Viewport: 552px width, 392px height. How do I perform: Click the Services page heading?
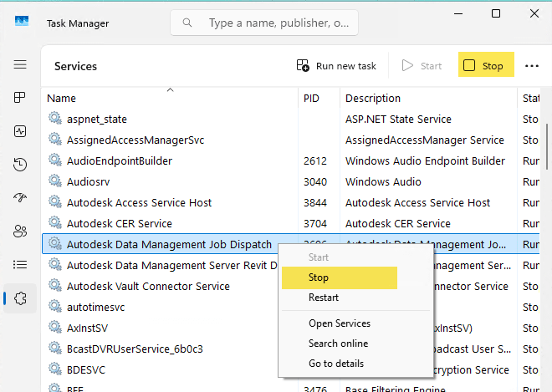pos(75,66)
